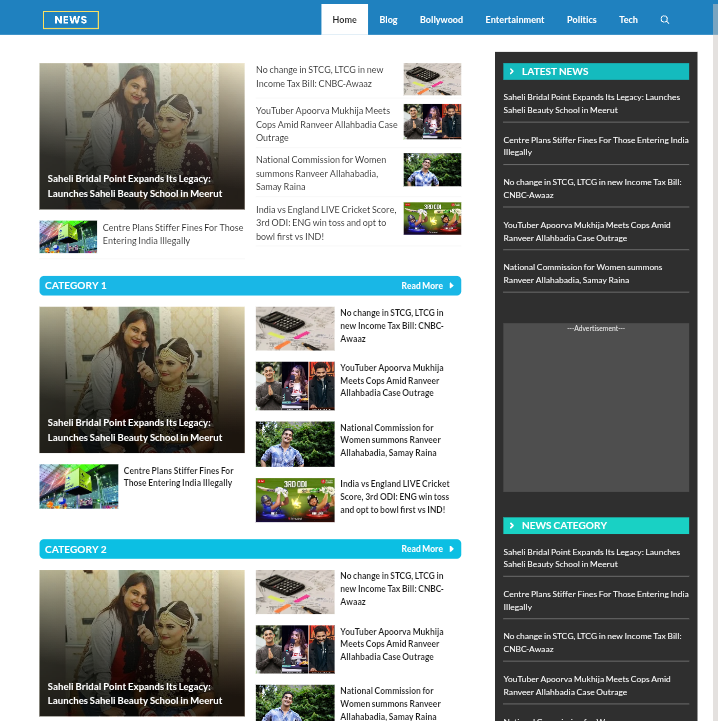
Task: Open Category 1 'YouTuber Apoorva Mukhija' headline
Action: point(392,380)
